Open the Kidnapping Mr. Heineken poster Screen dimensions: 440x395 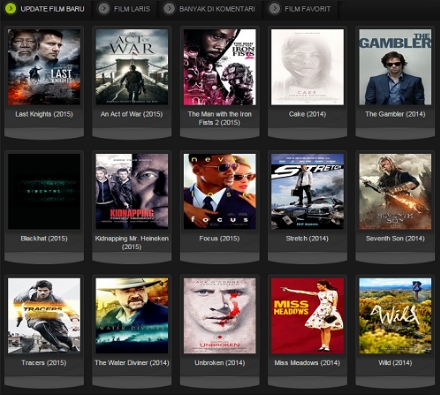[132, 191]
